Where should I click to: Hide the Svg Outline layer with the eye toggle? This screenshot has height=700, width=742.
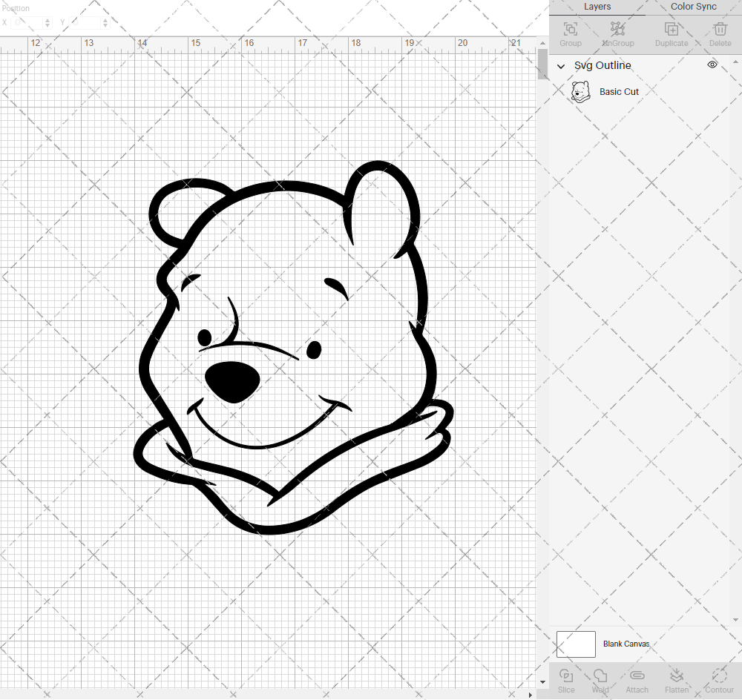tap(712, 65)
